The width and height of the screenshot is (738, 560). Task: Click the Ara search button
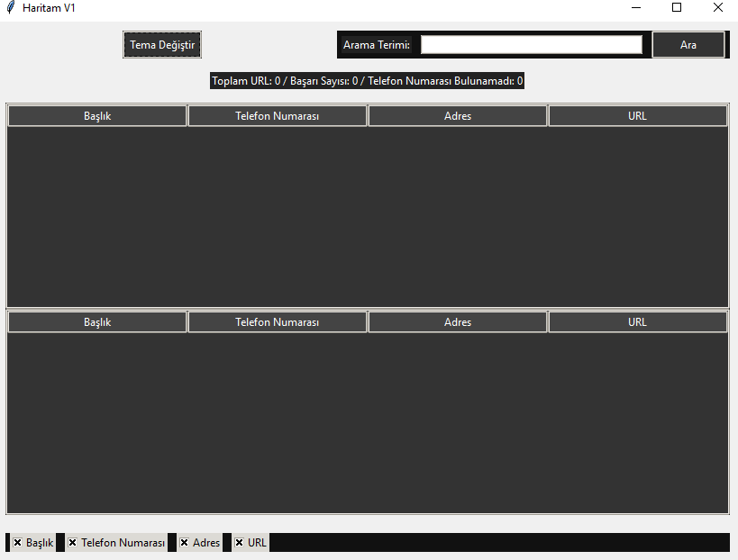(x=688, y=45)
